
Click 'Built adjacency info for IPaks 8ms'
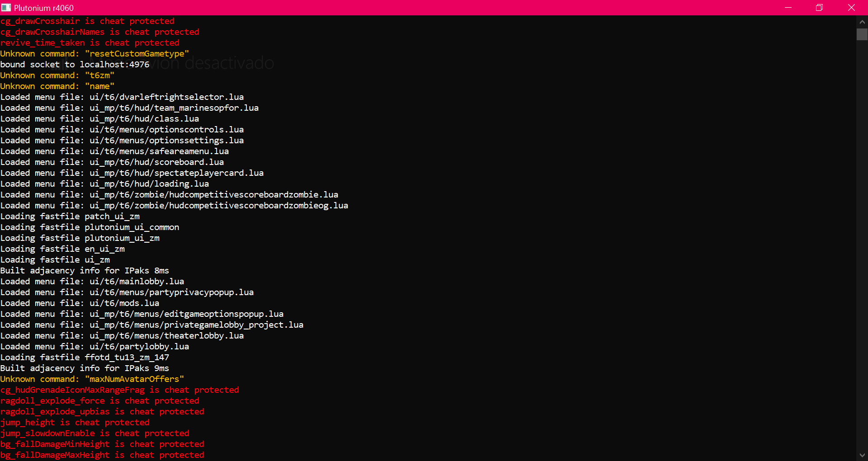[85, 271]
